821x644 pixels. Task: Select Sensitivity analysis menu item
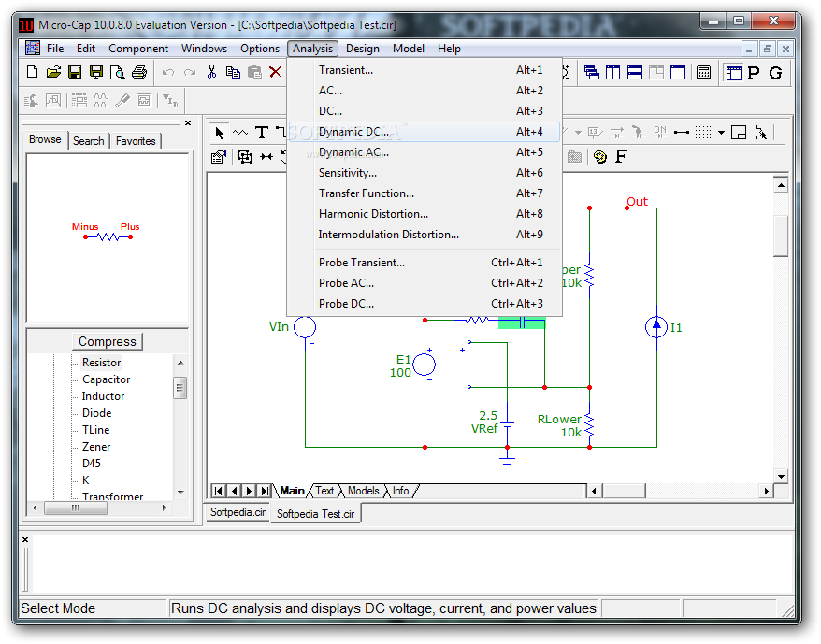[425, 173]
